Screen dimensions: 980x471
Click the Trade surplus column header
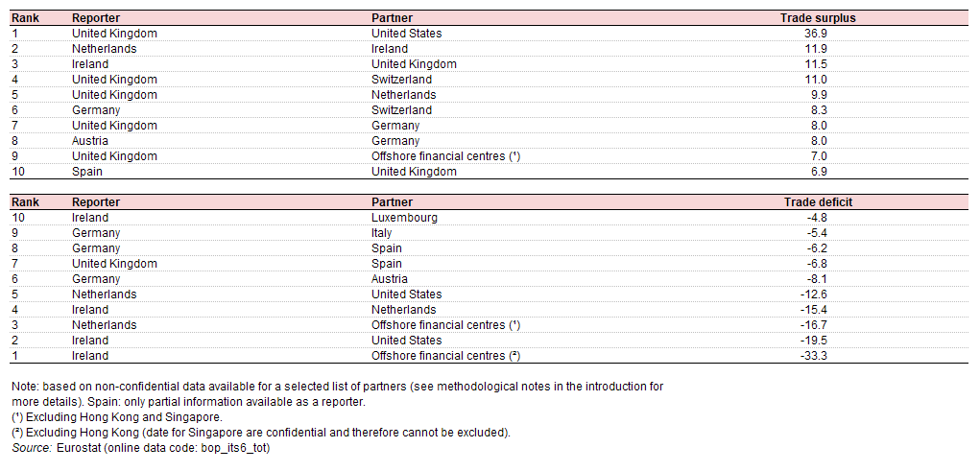pyautogui.click(x=818, y=18)
